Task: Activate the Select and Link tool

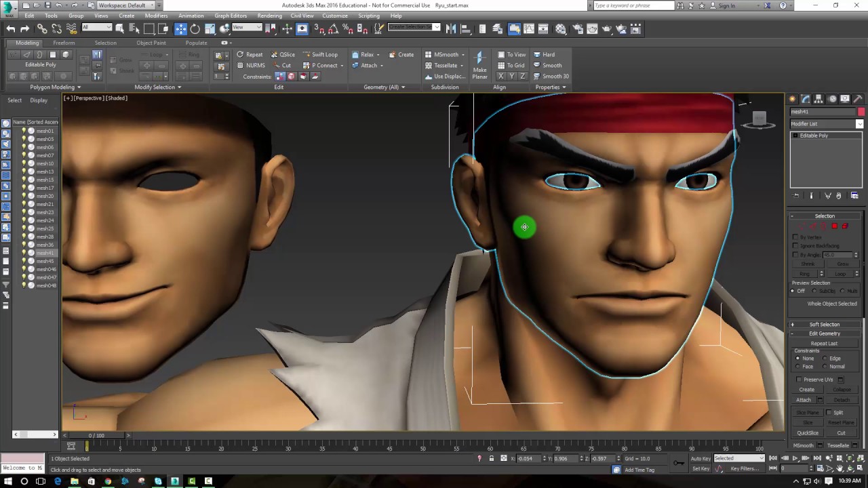Action: click(x=42, y=28)
